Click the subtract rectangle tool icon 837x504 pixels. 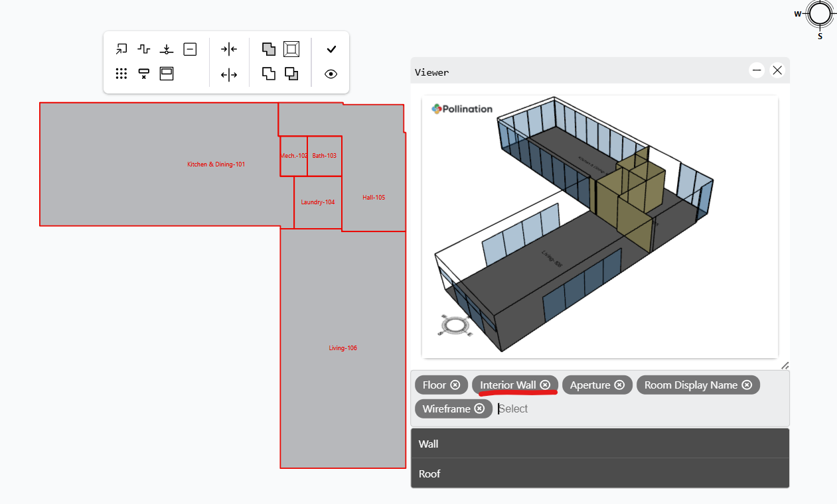(190, 48)
